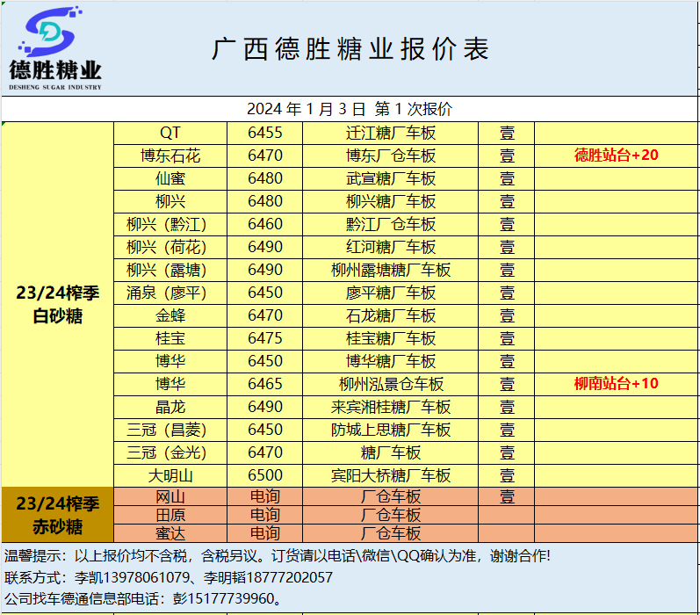Select the 蜜达 brand cell
Screen dimensions: 700x615
tap(170, 533)
